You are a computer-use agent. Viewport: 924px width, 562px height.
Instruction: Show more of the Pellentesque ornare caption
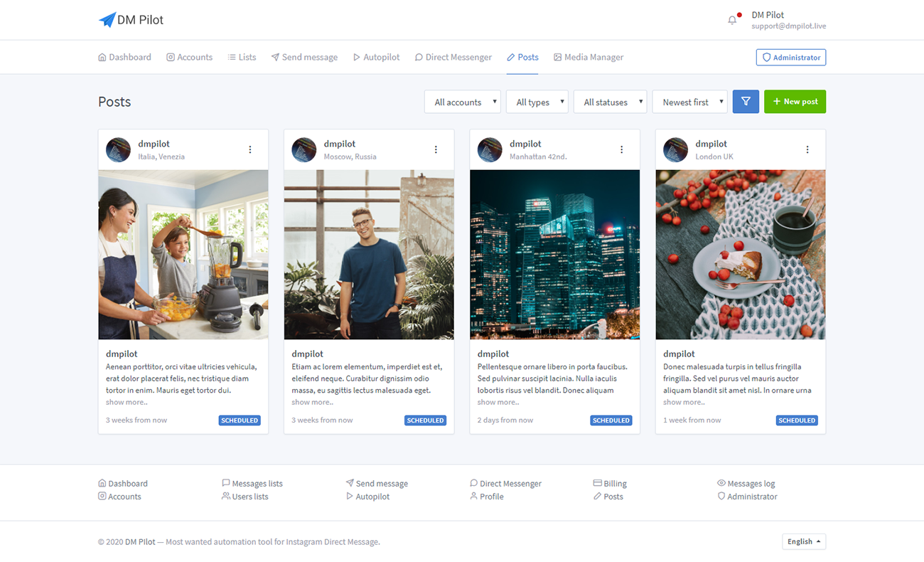498,402
